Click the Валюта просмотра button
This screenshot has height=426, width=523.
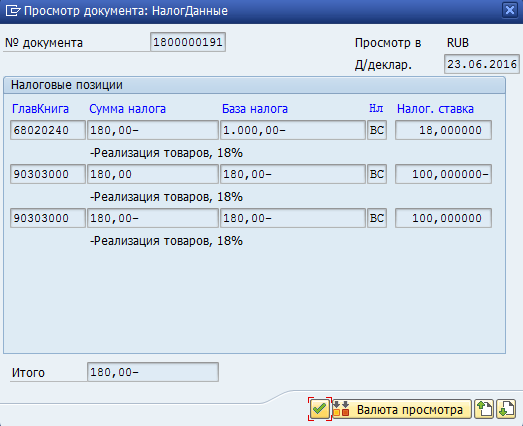tap(402, 409)
